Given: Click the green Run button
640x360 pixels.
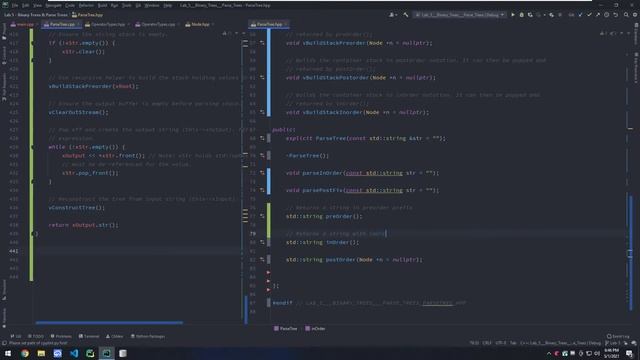Looking at the screenshot, I should point(513,15).
